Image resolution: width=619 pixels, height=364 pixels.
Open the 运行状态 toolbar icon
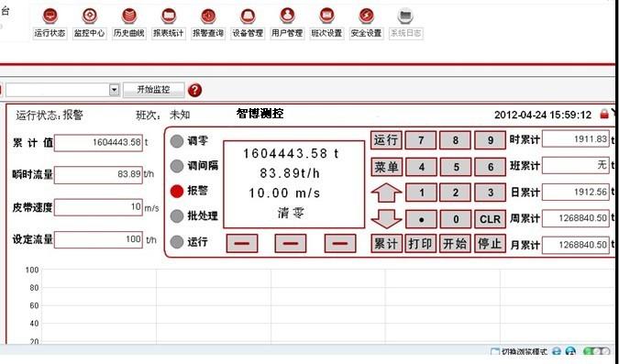point(50,16)
